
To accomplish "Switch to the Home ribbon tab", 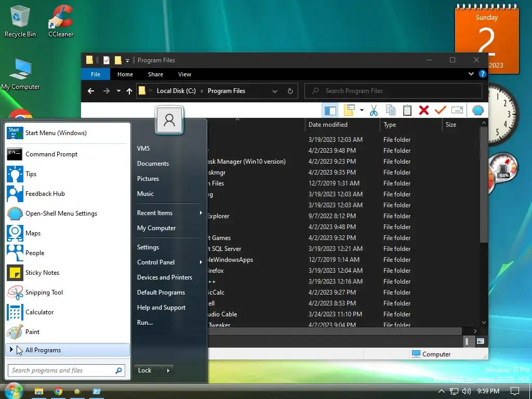I will pyautogui.click(x=125, y=74).
